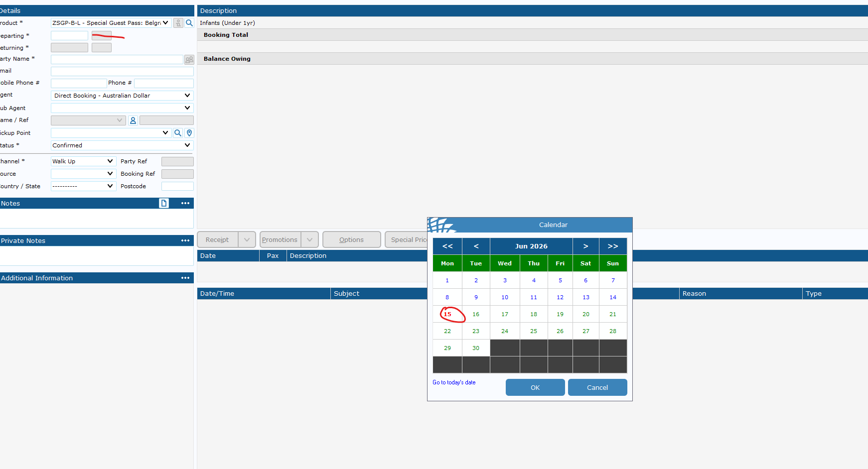Click the Type column header
868x469 pixels.
coord(835,294)
